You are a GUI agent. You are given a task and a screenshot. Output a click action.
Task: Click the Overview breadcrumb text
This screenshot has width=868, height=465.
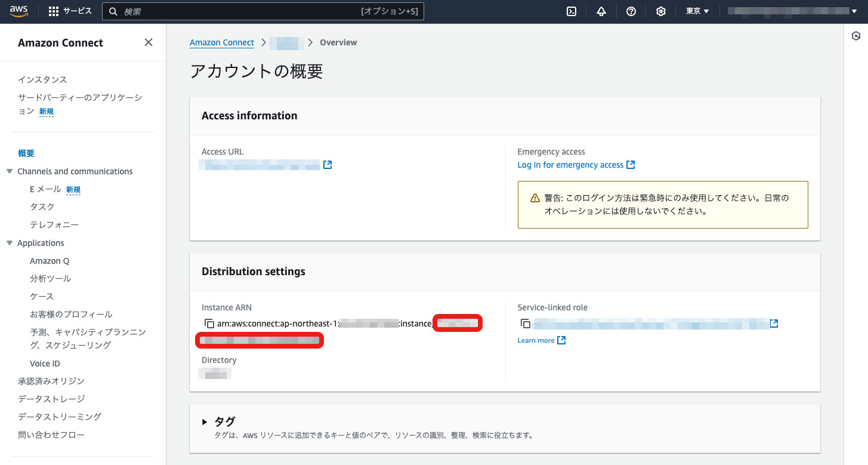tap(338, 42)
